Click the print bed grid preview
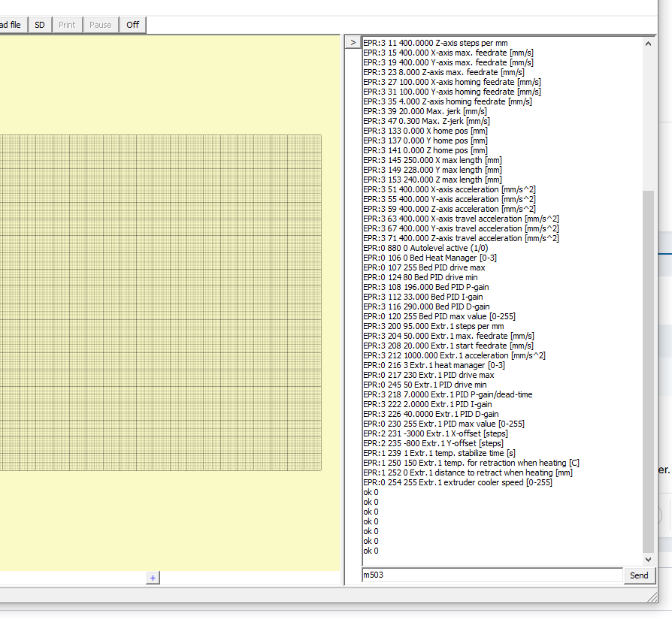This screenshot has height=619, width=672. (161, 303)
